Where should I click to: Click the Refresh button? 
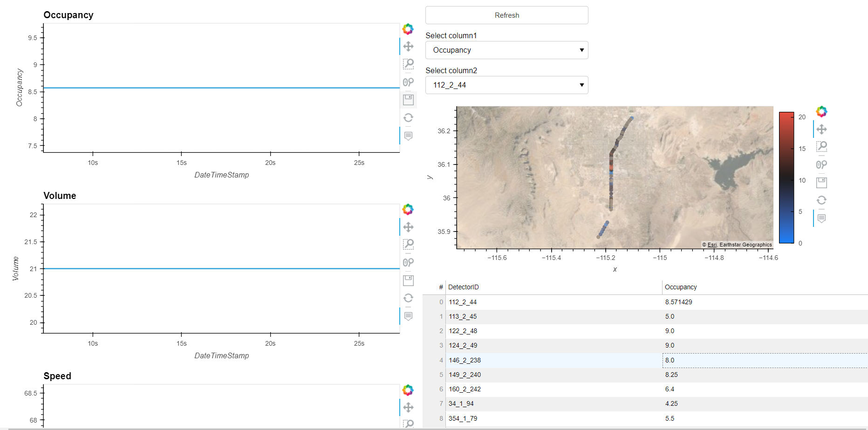tap(506, 15)
